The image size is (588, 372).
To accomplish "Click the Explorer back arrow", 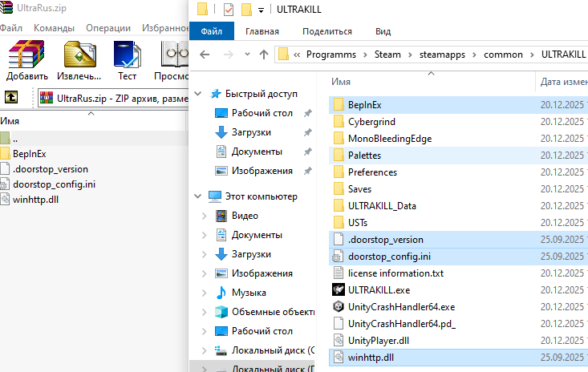I will click(205, 55).
